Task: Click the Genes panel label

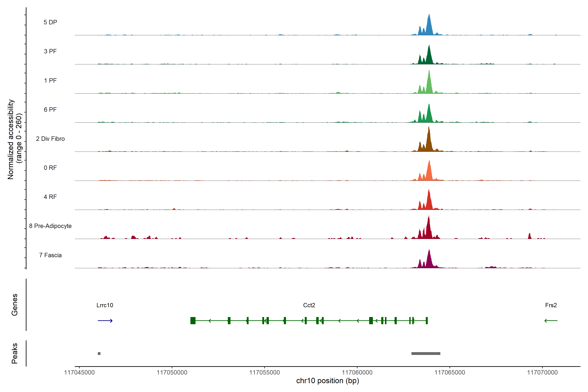Action: click(x=15, y=305)
